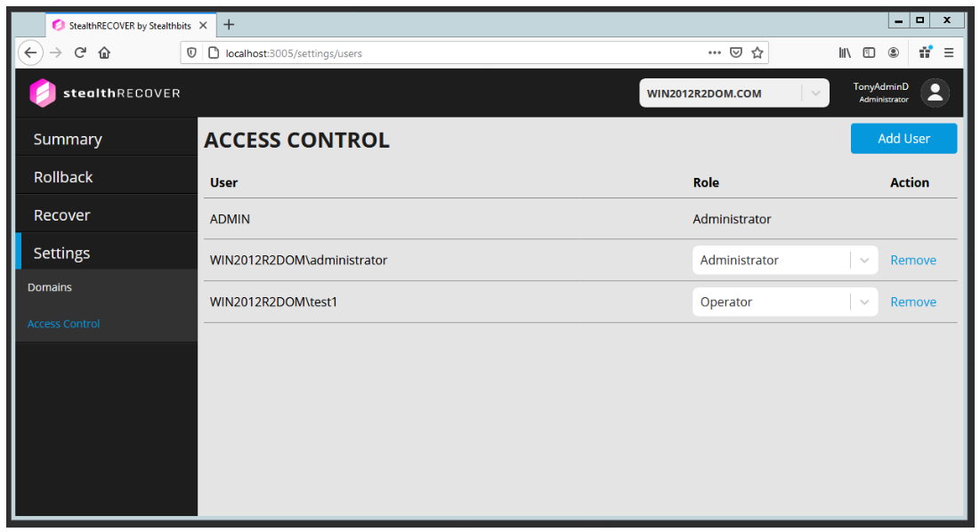The image size is (980, 532).
Task: Click the browser address bar URL field
Action: click(x=445, y=52)
